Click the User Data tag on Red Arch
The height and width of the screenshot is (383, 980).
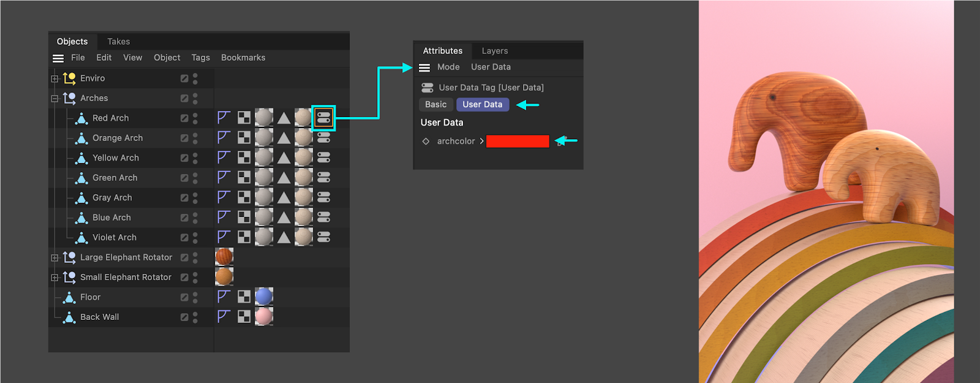pos(323,118)
